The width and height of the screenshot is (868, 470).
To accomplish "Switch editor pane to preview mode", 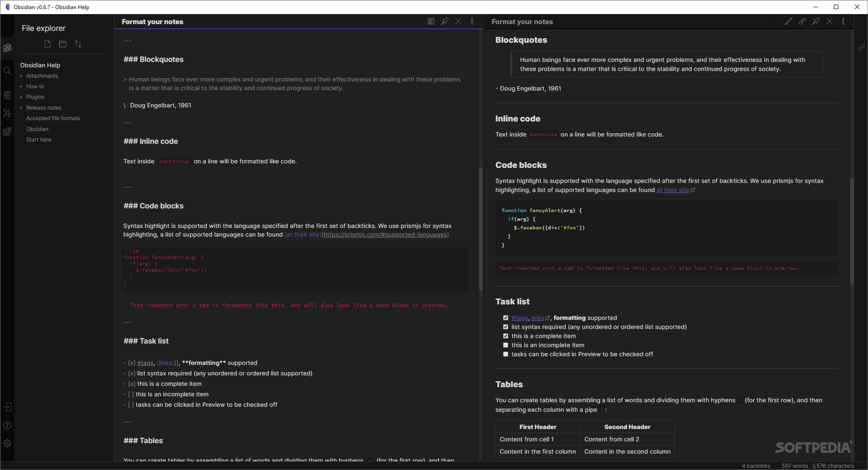I will (431, 21).
